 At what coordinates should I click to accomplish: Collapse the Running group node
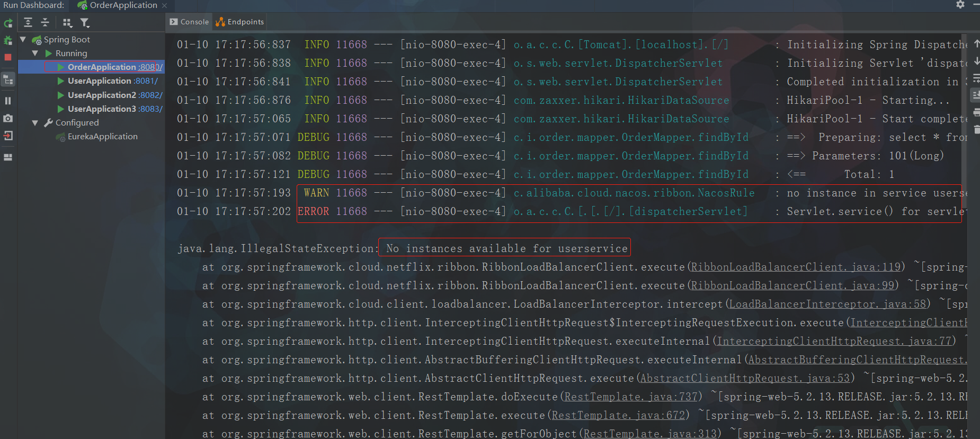click(x=35, y=53)
